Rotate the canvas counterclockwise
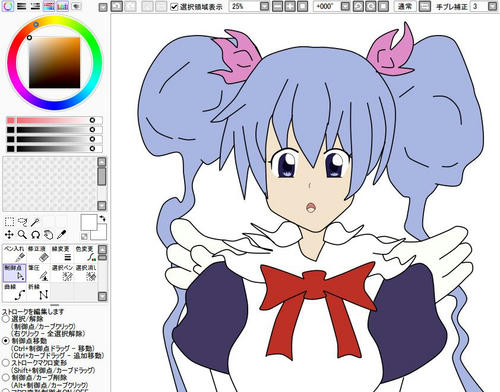The image size is (500, 392). (358, 6)
